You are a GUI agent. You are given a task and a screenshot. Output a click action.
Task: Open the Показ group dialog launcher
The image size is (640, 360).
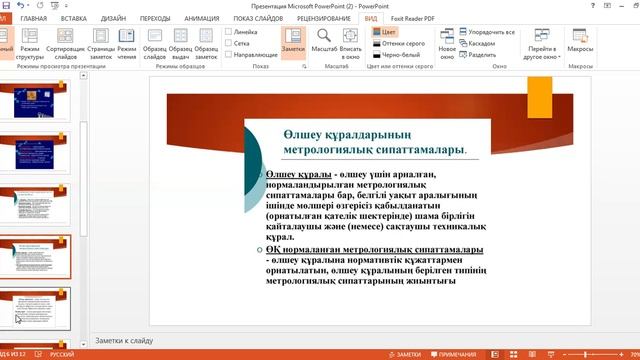[x=304, y=66]
